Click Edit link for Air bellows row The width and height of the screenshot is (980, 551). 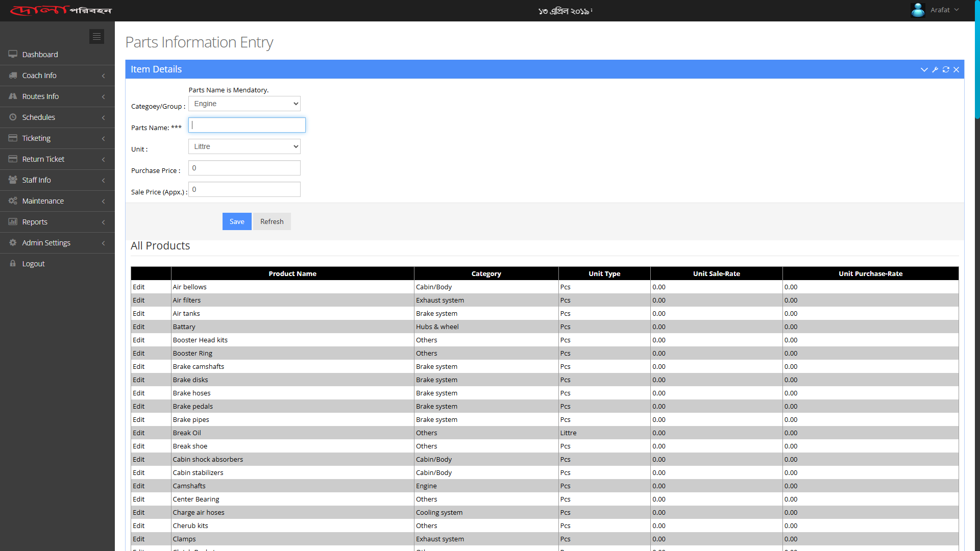pyautogui.click(x=138, y=287)
